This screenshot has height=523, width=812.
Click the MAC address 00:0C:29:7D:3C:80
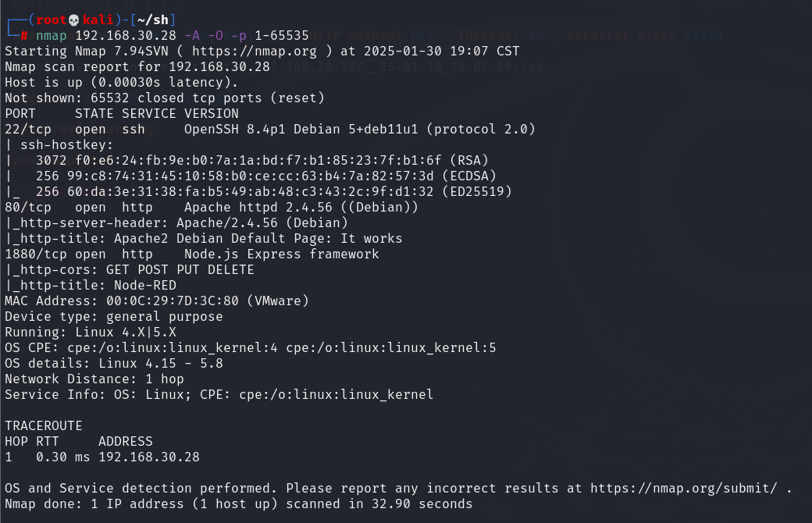(x=173, y=301)
